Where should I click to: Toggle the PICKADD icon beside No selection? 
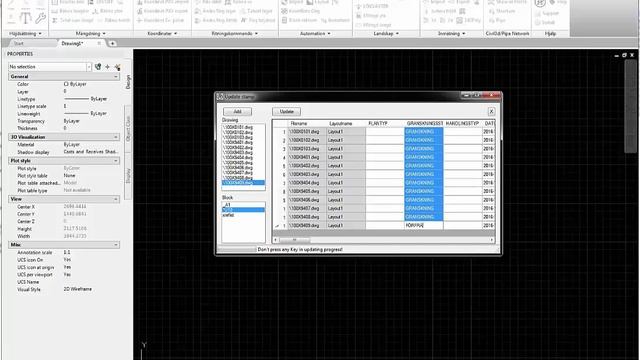click(x=98, y=67)
